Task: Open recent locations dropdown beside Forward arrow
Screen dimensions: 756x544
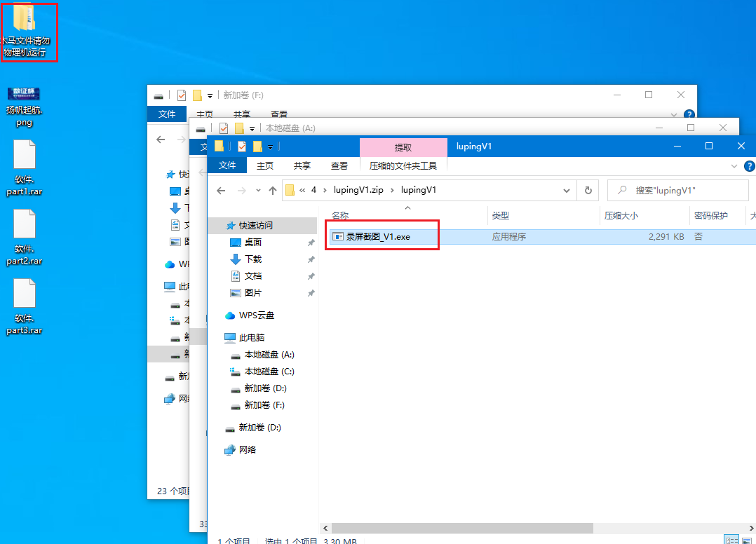Action: click(x=257, y=191)
